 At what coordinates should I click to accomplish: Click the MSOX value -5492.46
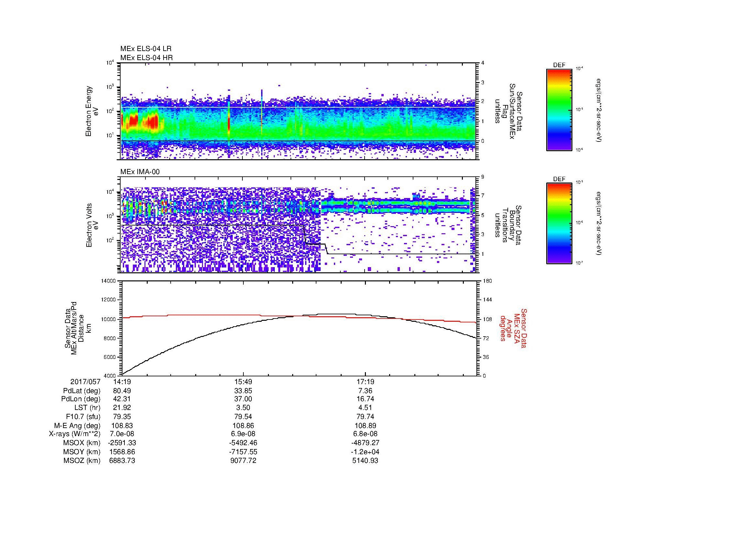click(243, 443)
